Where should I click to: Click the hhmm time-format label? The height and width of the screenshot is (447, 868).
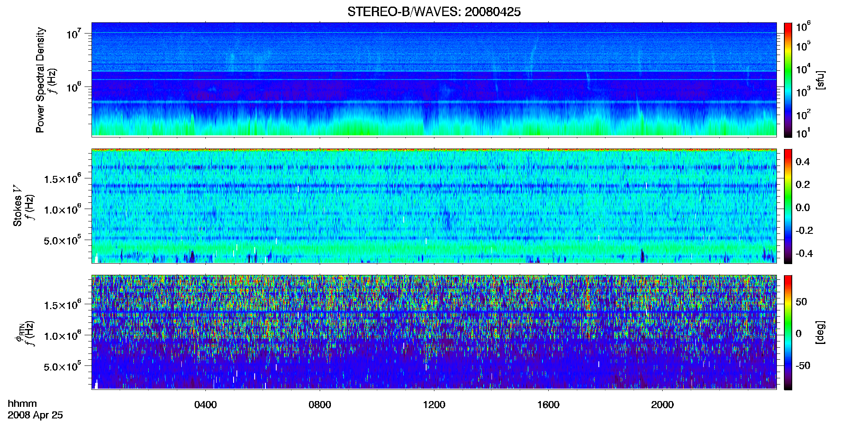pyautogui.click(x=22, y=404)
